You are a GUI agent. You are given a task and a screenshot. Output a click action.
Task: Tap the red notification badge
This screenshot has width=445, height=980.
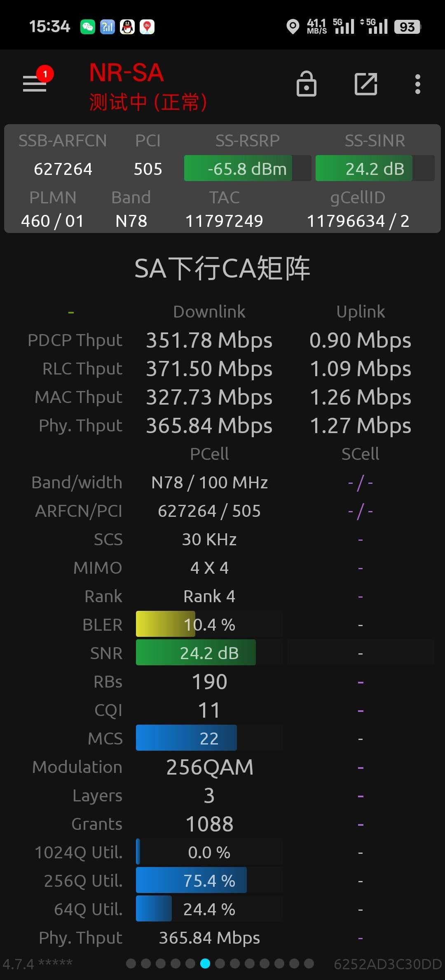pyautogui.click(x=45, y=74)
